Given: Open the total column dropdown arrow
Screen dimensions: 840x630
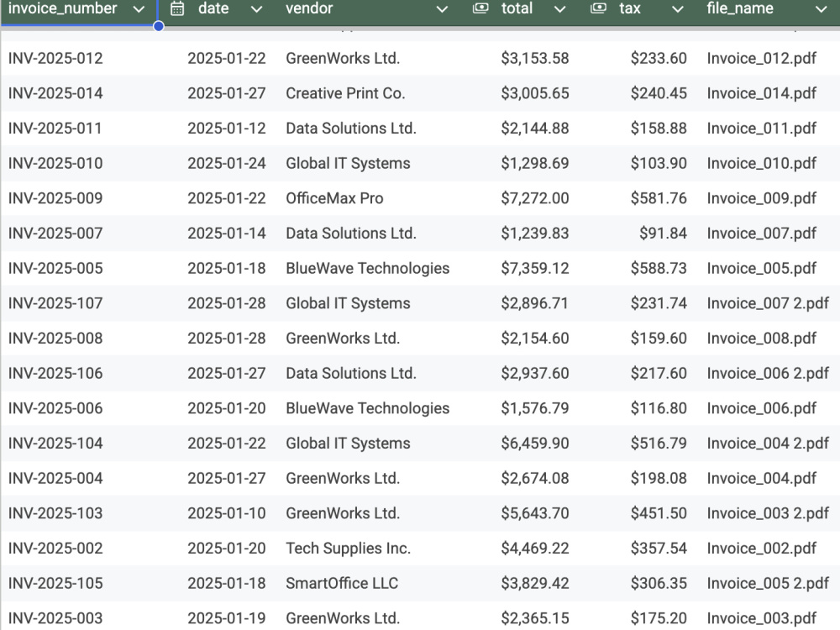Looking at the screenshot, I should coord(559,9).
